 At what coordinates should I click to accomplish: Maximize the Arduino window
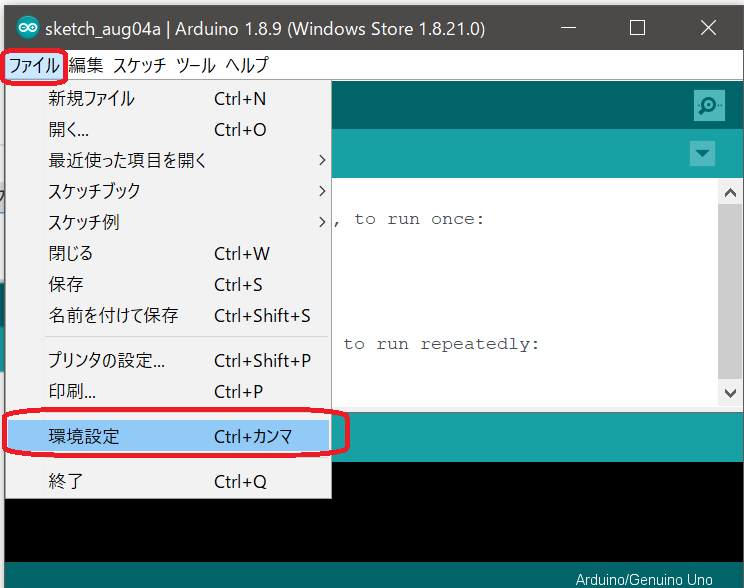pos(637,28)
